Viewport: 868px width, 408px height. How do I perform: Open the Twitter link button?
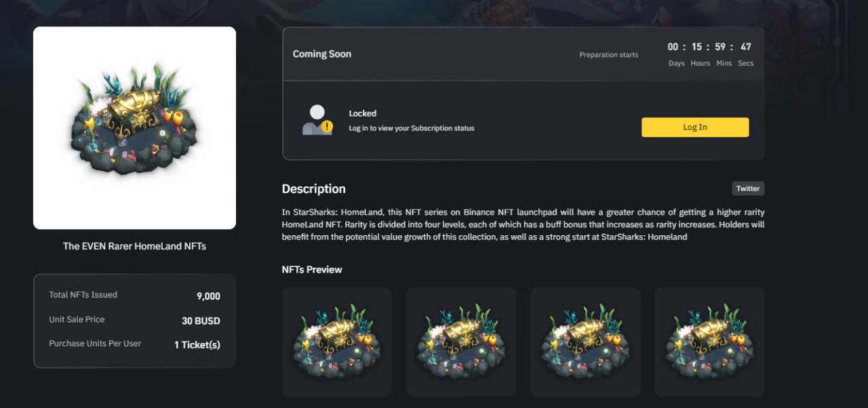point(748,188)
